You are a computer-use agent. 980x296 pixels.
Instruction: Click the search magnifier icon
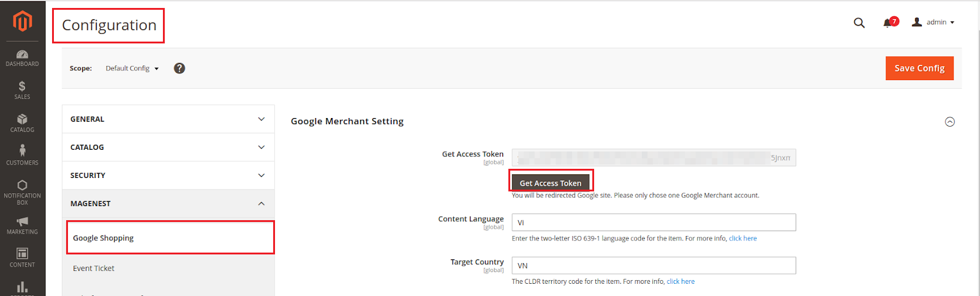(x=859, y=23)
